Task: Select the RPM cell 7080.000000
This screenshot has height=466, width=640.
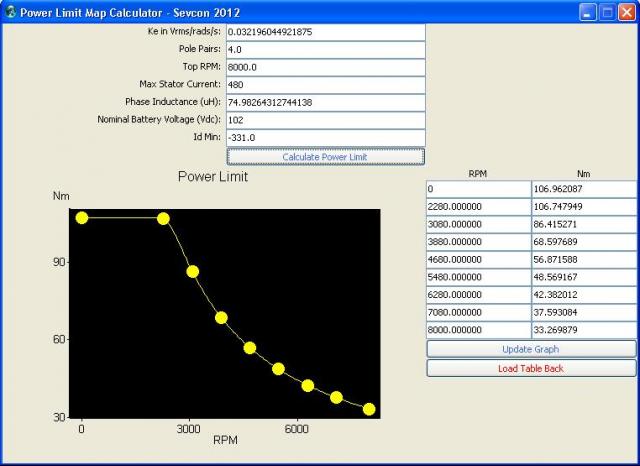Action: 478,313
